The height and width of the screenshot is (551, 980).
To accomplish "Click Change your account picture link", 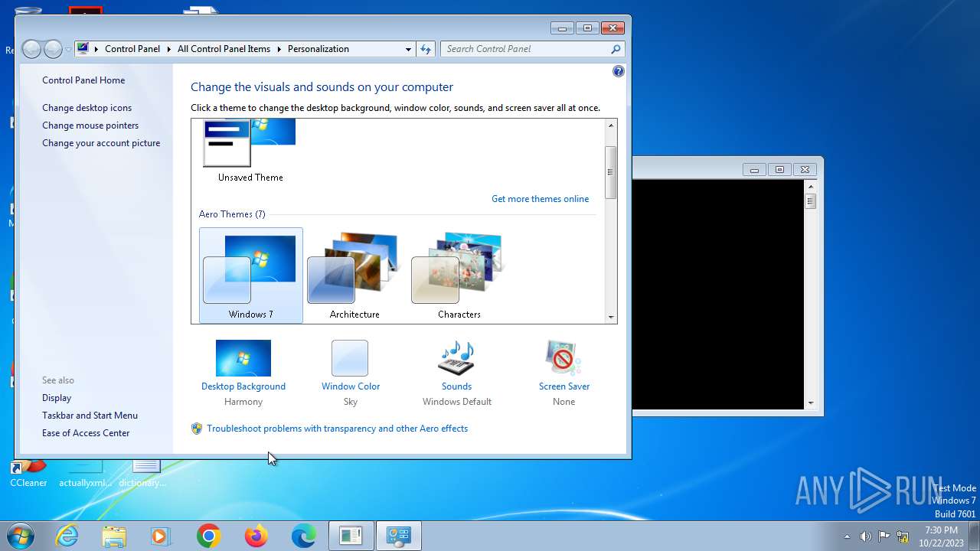I will pos(101,143).
